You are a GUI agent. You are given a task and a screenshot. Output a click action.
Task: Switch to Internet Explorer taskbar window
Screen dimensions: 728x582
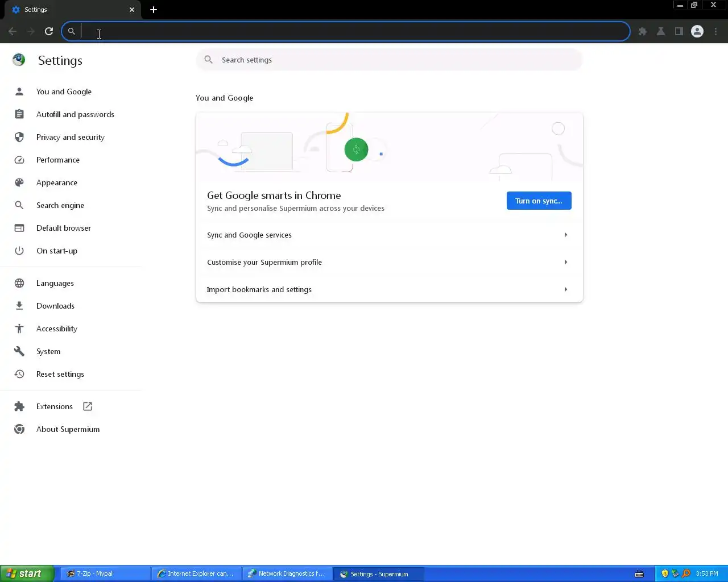[197, 573]
